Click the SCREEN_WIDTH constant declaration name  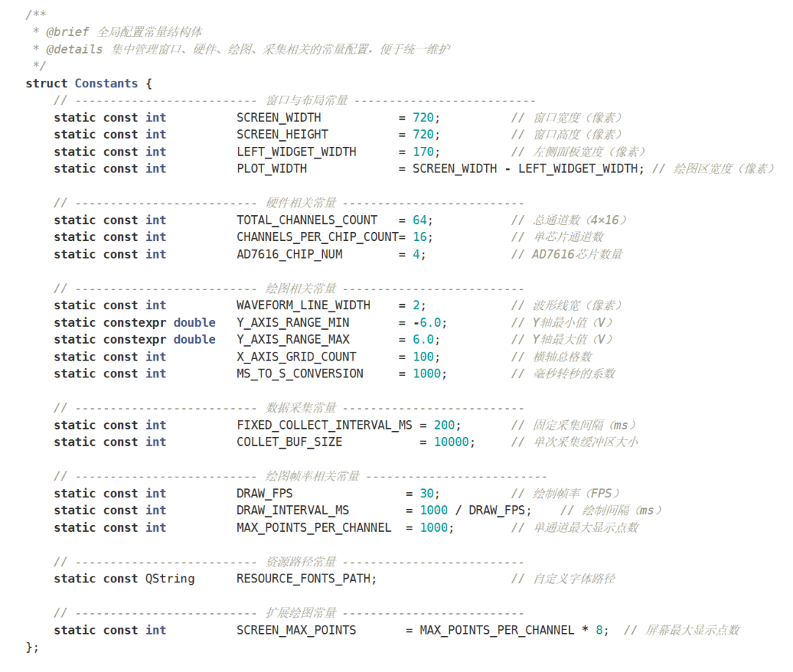[279, 118]
